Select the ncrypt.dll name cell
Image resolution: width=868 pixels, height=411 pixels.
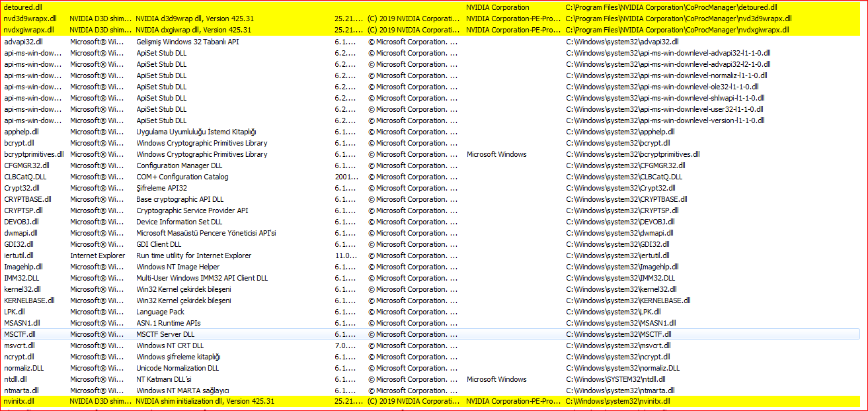20,357
